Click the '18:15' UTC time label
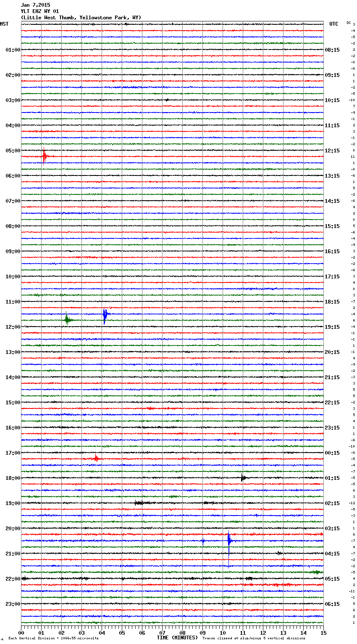 pyautogui.click(x=332, y=302)
